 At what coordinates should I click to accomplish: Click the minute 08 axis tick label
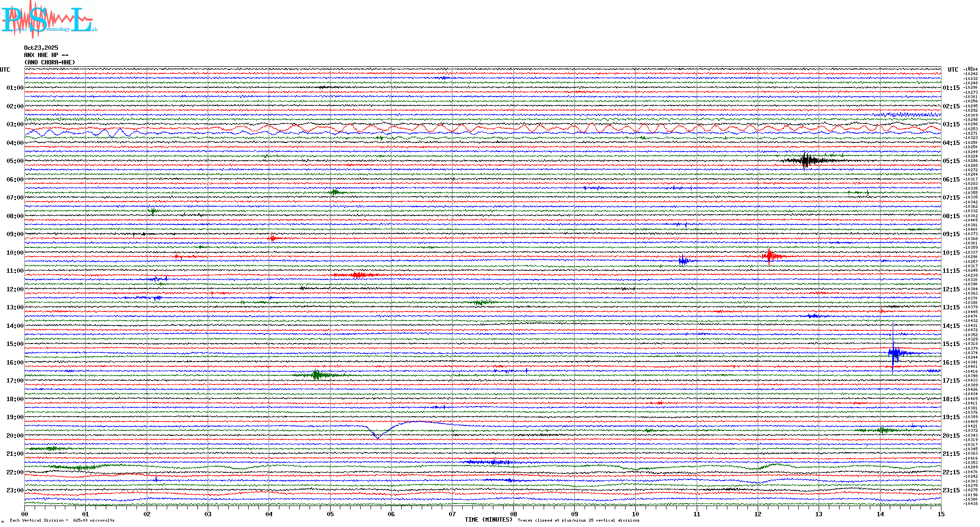(x=513, y=514)
